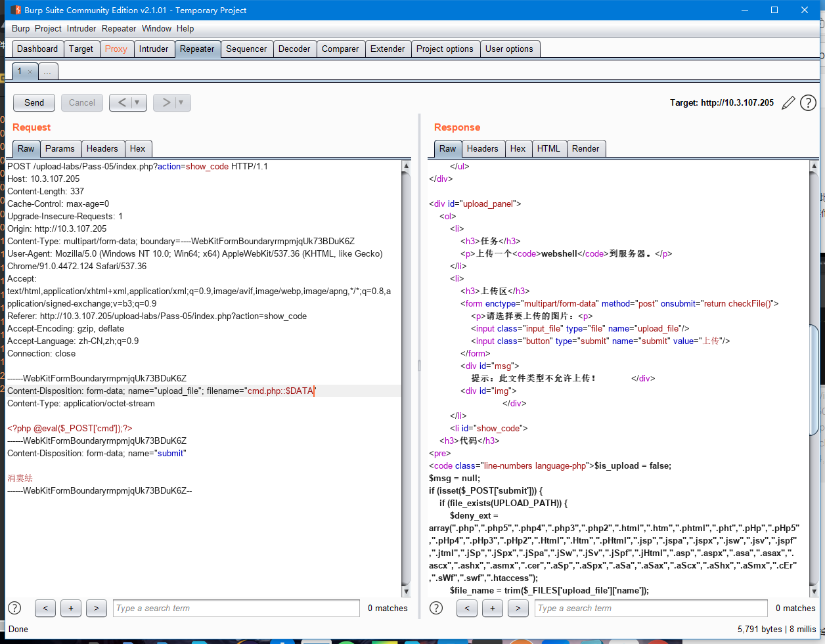Viewport: 825px width, 644px height.
Task: Show request Params view
Action: [60, 148]
